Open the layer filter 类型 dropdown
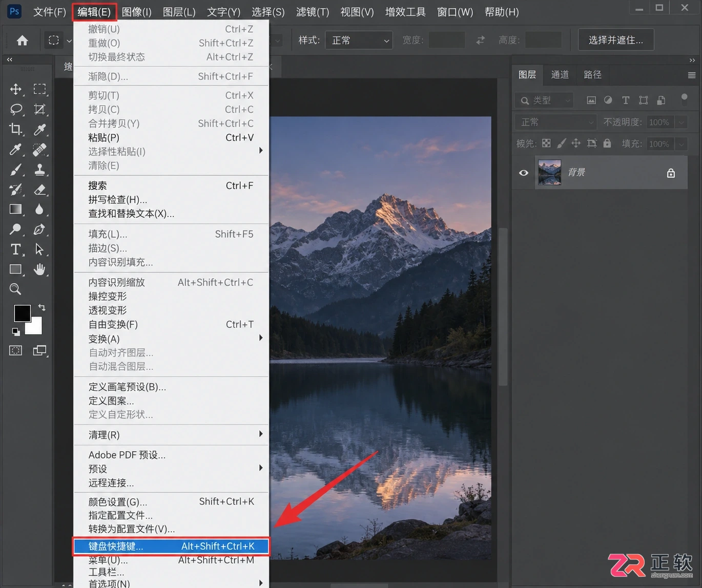This screenshot has width=702, height=588. [x=544, y=100]
